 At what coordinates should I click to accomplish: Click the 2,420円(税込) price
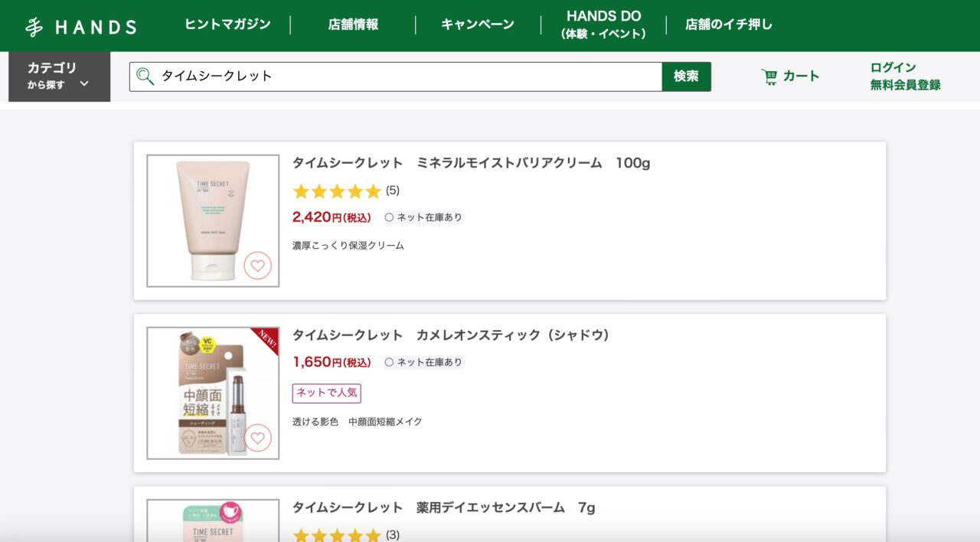click(332, 217)
